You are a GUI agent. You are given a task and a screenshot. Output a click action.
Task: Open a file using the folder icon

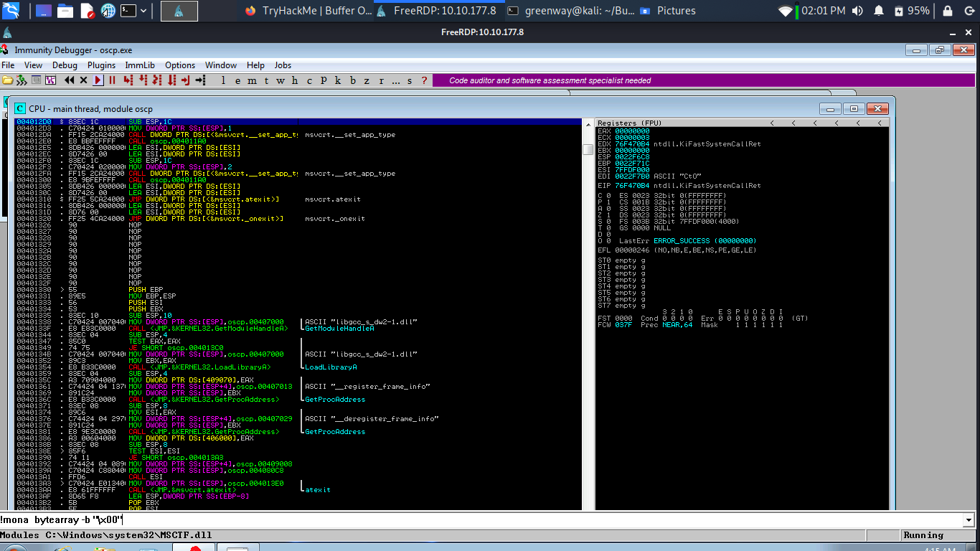coord(6,80)
